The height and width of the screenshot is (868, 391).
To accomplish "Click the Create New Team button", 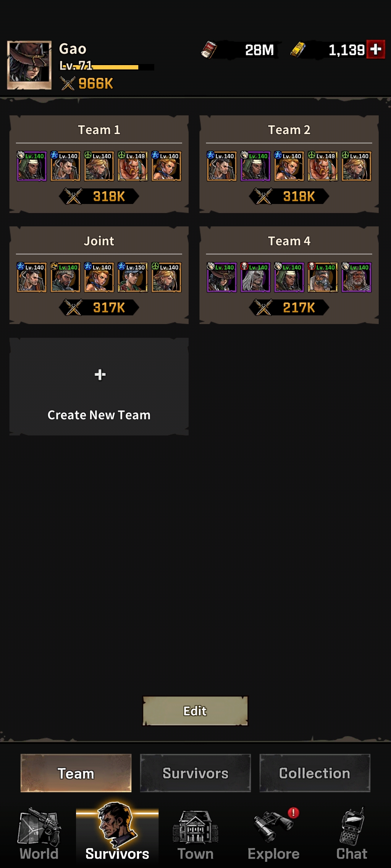I will pyautogui.click(x=99, y=387).
